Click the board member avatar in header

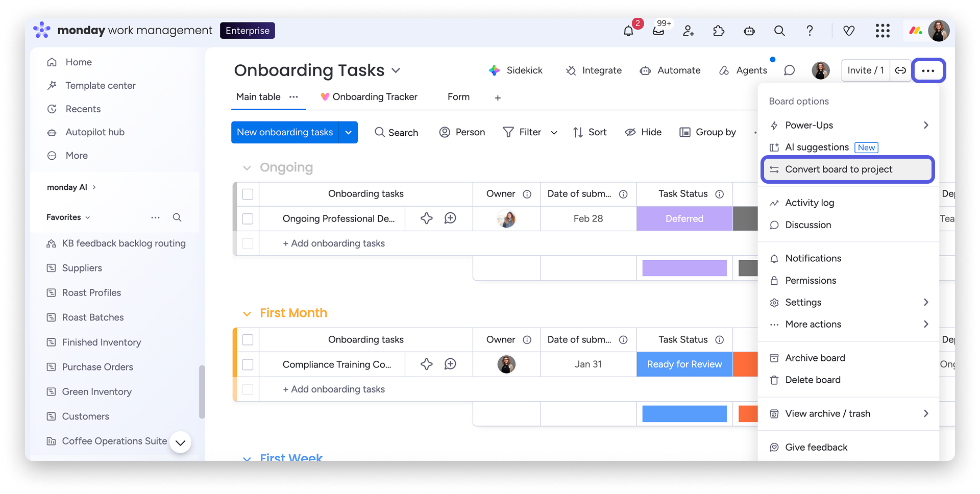pos(821,70)
